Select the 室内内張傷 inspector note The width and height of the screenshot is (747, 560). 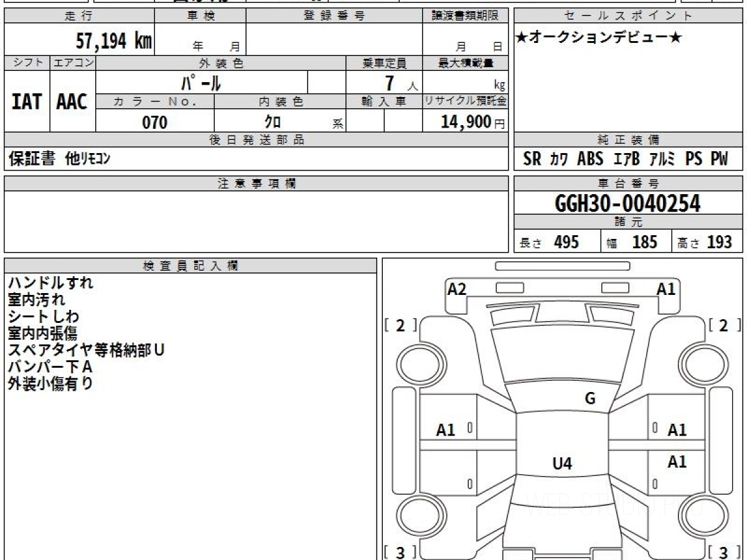[43, 334]
